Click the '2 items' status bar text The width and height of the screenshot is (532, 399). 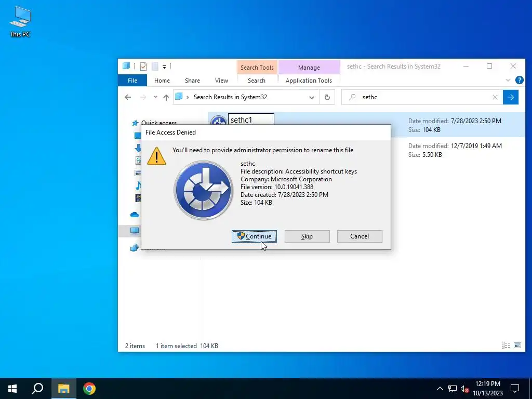135,345
